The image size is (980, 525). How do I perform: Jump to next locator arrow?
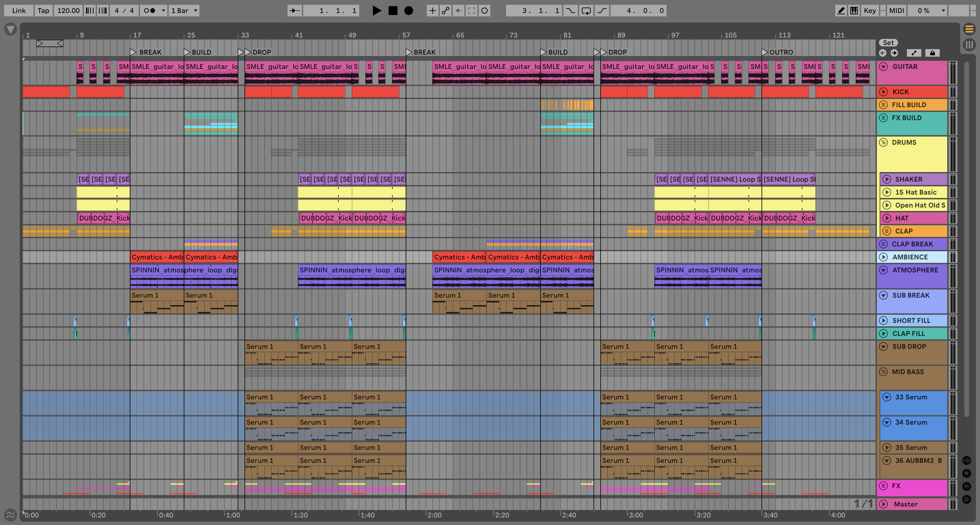point(894,53)
